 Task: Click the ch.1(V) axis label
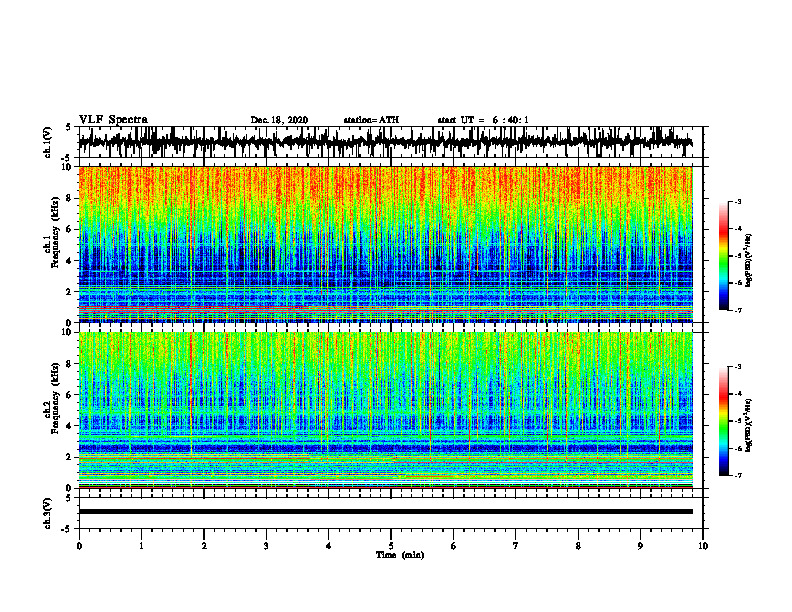click(x=48, y=142)
